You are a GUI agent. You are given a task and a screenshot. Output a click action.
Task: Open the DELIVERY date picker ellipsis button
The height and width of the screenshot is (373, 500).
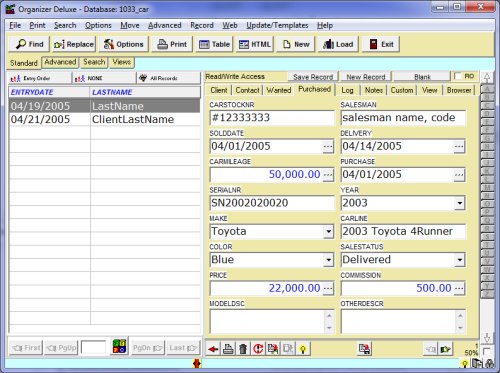(459, 146)
